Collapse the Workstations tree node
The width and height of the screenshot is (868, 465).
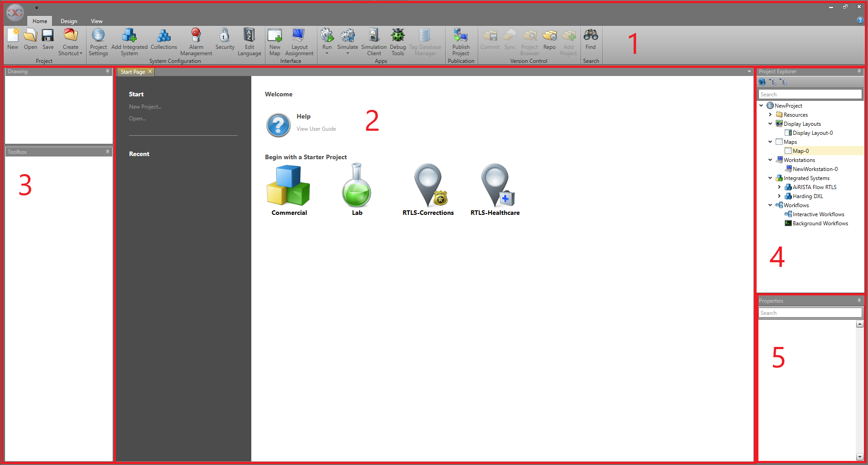click(x=770, y=160)
